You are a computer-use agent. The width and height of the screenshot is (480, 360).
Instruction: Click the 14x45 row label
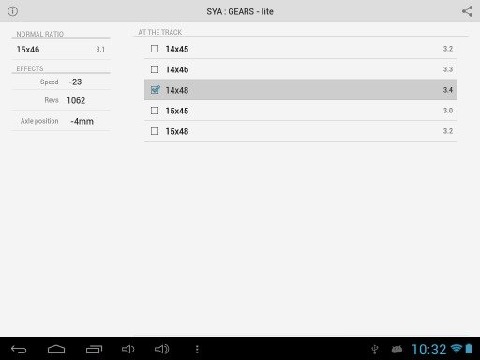(x=177, y=49)
